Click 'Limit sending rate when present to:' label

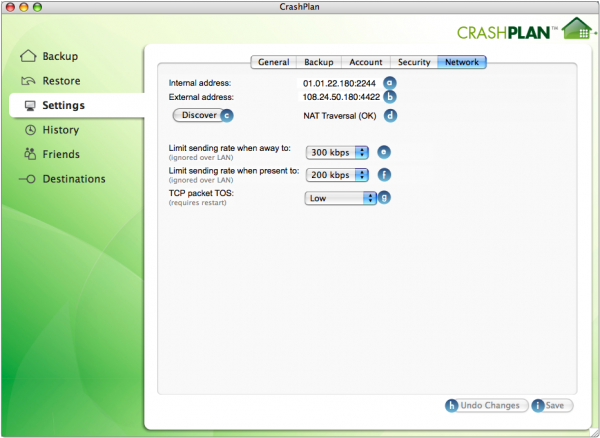point(234,171)
